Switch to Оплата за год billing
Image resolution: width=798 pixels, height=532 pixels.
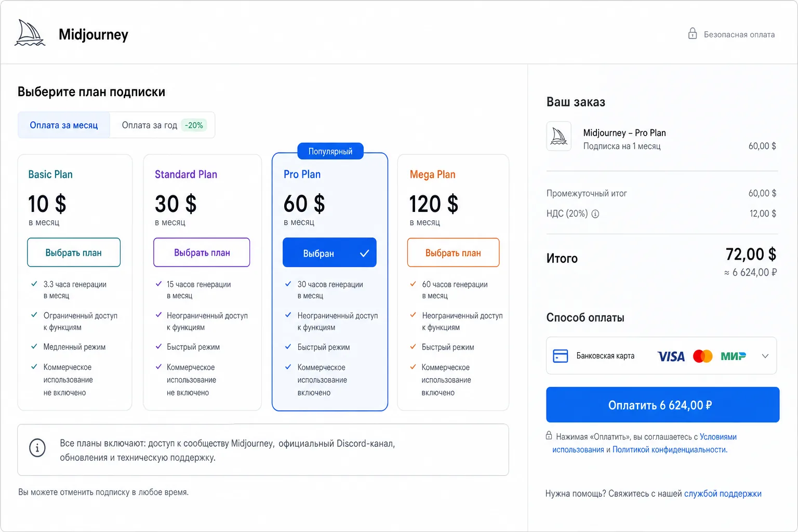[162, 125]
